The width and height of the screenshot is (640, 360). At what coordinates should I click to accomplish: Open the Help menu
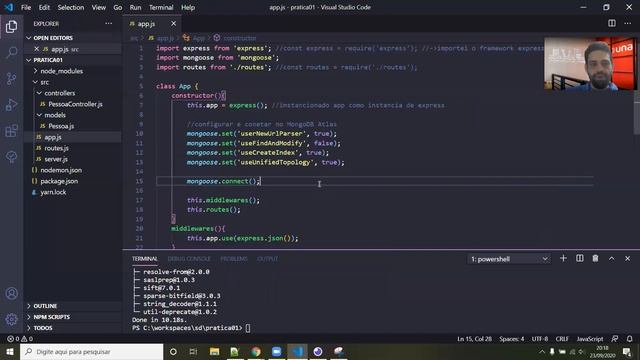(188, 7)
